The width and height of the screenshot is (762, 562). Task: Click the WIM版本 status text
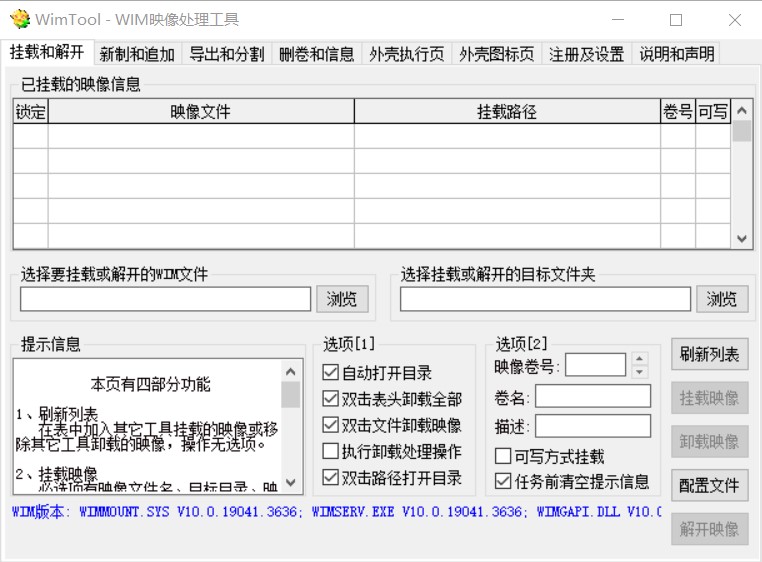337,511
